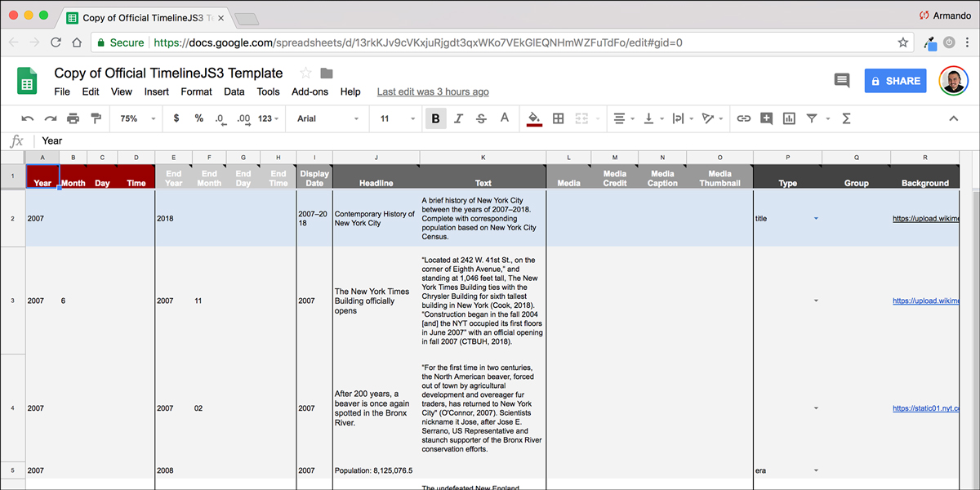The image size is (980, 490).
Task: Open the fill color paint bucket
Action: [534, 118]
